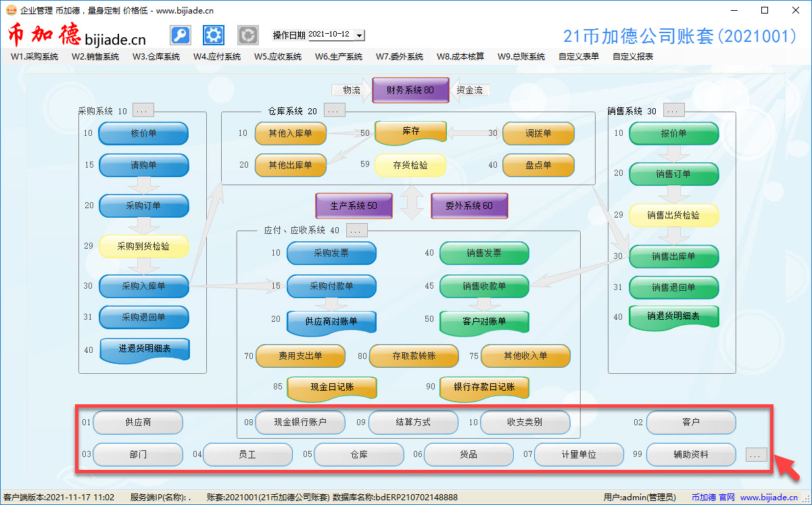The width and height of the screenshot is (812, 505).
Task: Click the gray refresh arrows icon
Action: click(248, 35)
